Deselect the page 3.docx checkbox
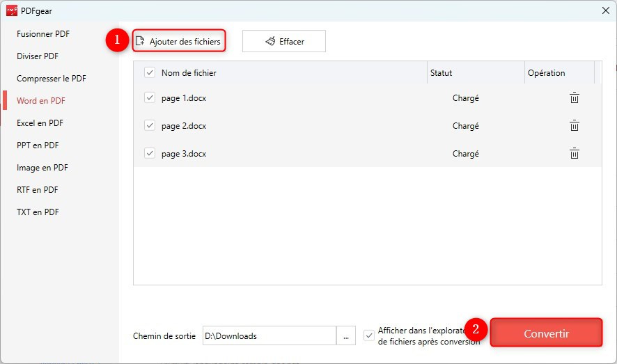Viewport: 617px width, 364px height. 150,153
